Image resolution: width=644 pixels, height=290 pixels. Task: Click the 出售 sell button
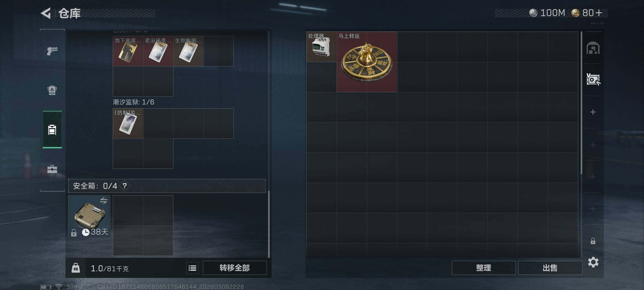[x=550, y=268]
